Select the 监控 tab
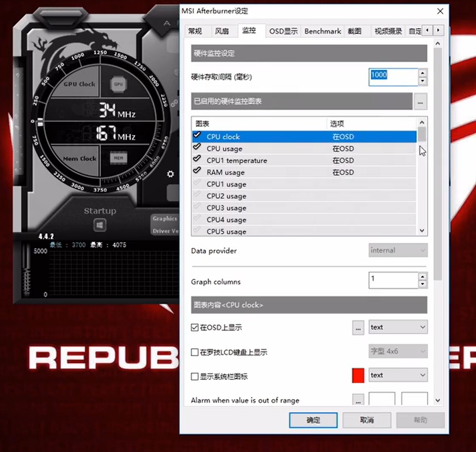The width and height of the screenshot is (476, 452). point(249,30)
